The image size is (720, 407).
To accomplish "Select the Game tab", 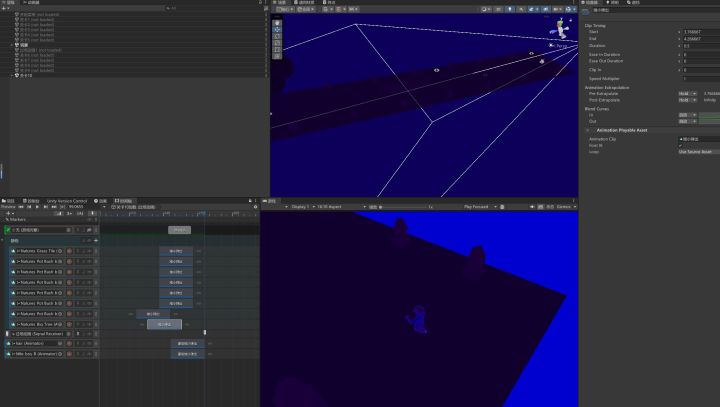I will [270, 201].
